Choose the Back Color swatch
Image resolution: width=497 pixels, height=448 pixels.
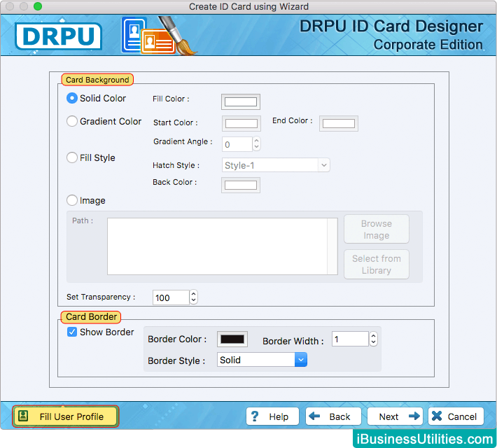[241, 185]
